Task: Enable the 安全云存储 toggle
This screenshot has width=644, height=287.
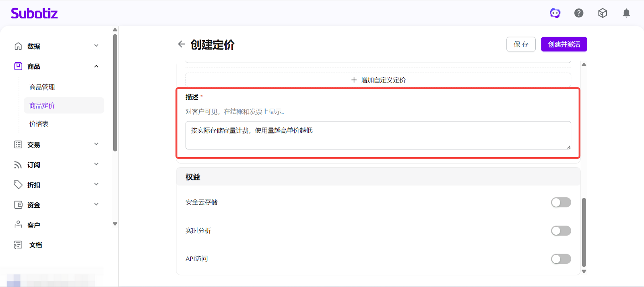Action: point(561,202)
